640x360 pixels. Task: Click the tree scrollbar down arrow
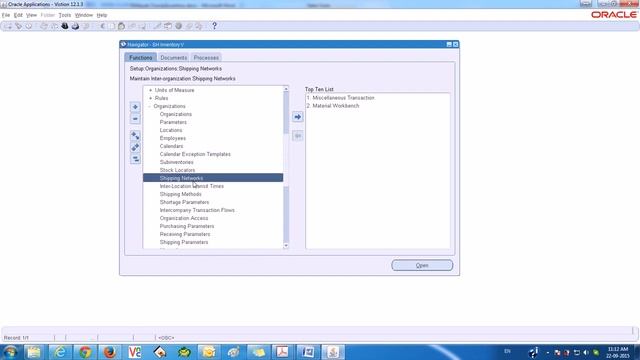tap(286, 246)
